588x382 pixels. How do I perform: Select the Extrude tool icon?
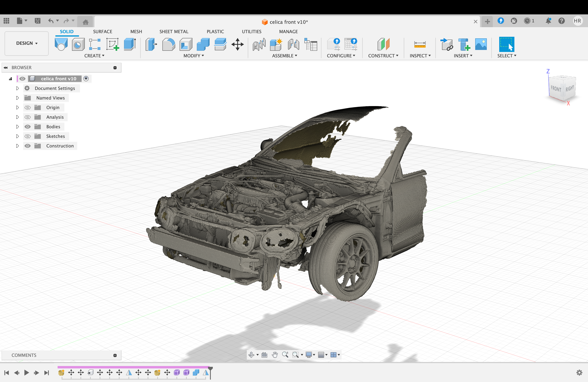coord(130,44)
